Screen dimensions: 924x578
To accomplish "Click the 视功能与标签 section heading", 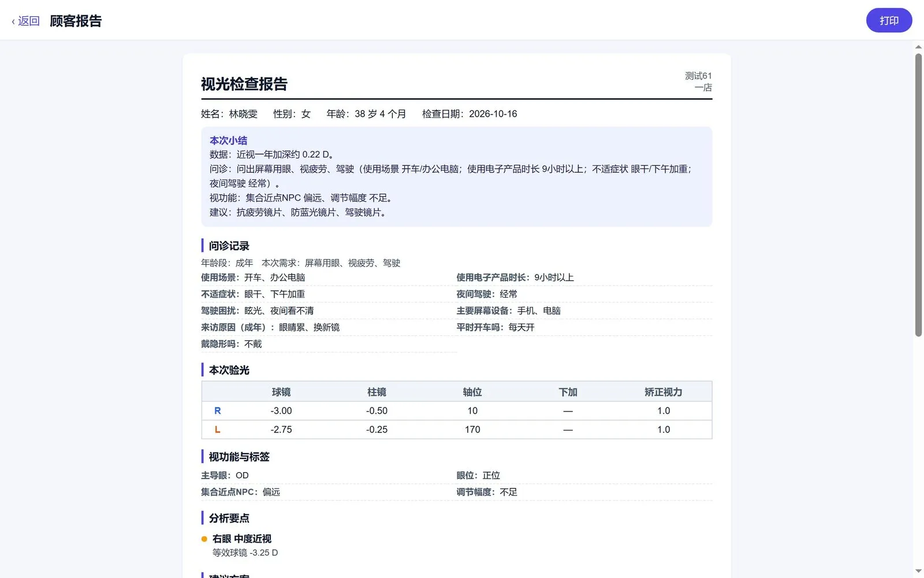I will [x=239, y=457].
